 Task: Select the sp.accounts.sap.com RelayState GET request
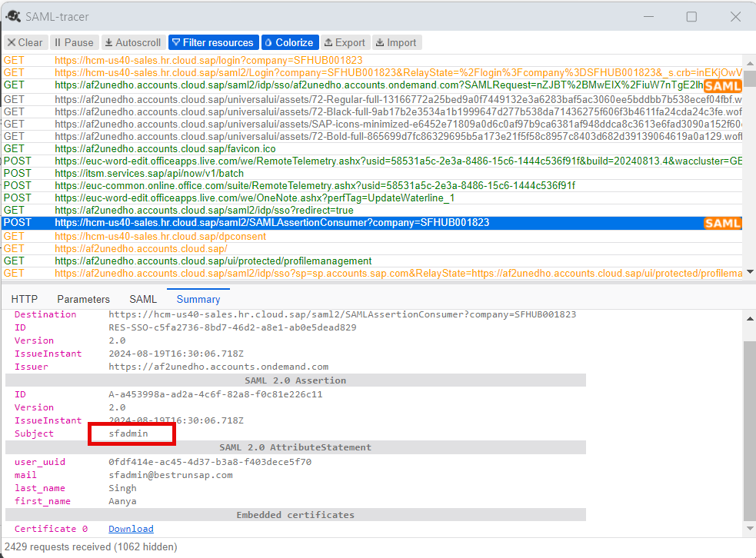[x=372, y=273]
